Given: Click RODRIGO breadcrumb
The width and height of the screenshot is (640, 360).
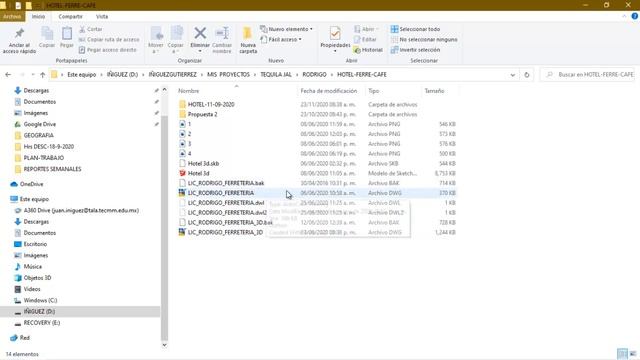Looking at the screenshot, I should coord(314,75).
